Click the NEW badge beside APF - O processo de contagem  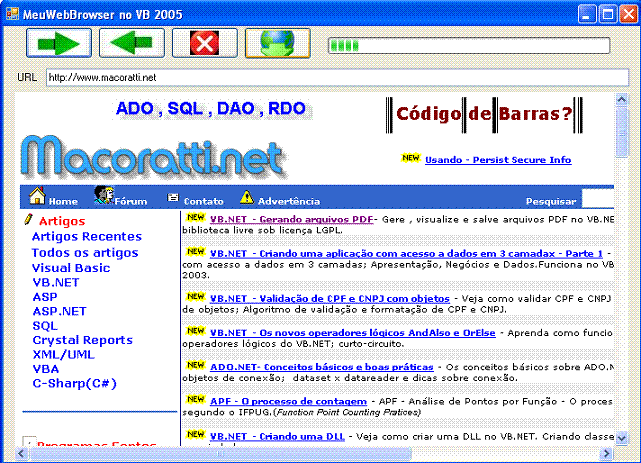point(195,399)
